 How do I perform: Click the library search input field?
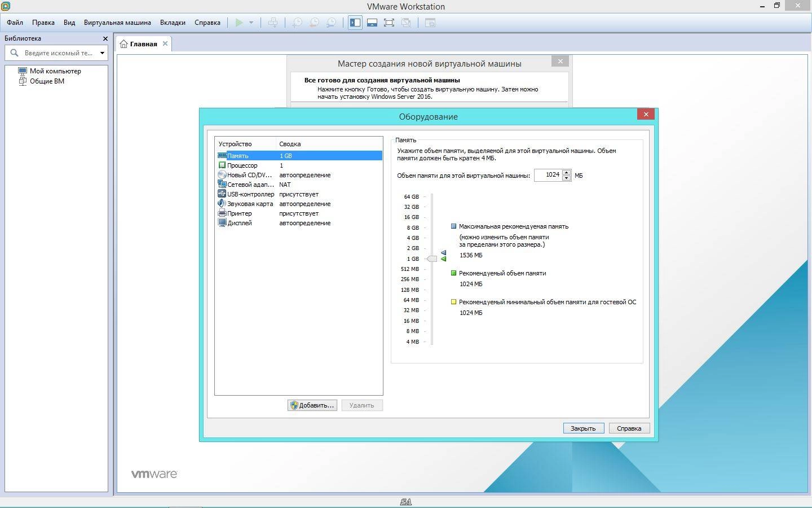[59, 53]
